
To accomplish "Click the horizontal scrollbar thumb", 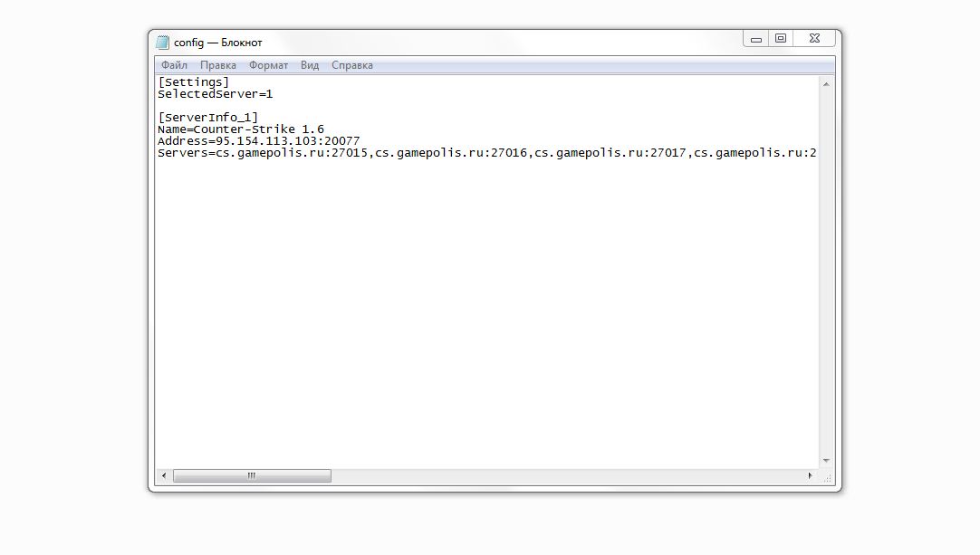I will 252,475.
